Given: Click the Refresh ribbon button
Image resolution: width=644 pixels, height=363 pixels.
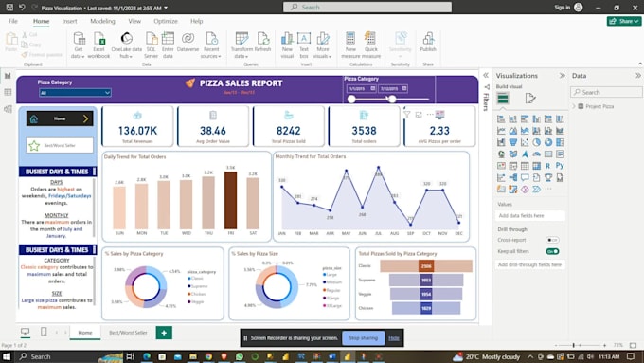Looking at the screenshot, I should pos(262,43).
